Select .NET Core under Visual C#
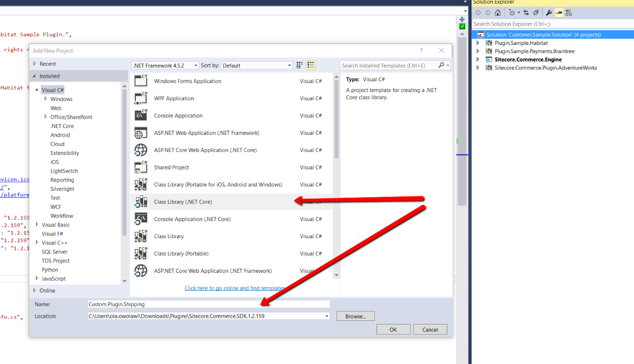The image size is (634, 364). [x=62, y=126]
